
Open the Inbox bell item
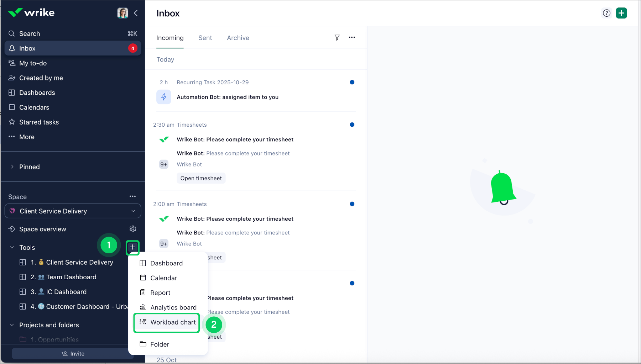73,48
